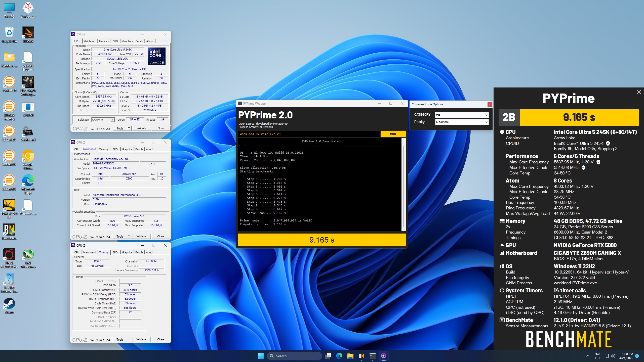Image resolution: width=644 pixels, height=362 pixels.
Task: Open the Socket #1 selection dropdown
Action: 103,120
